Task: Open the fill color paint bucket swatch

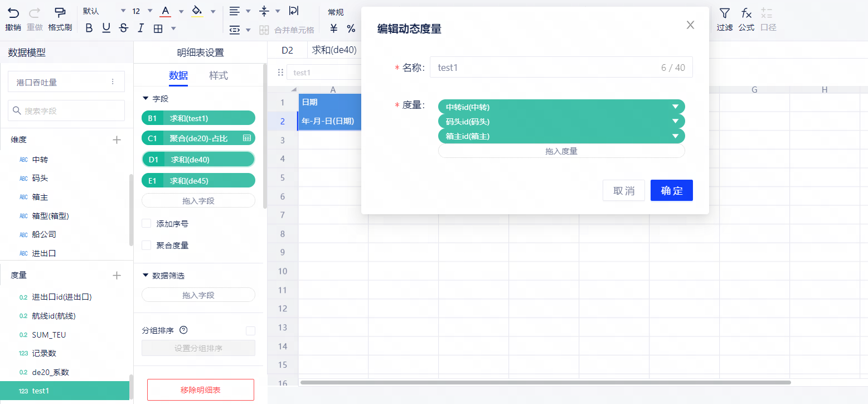Action: [197, 11]
